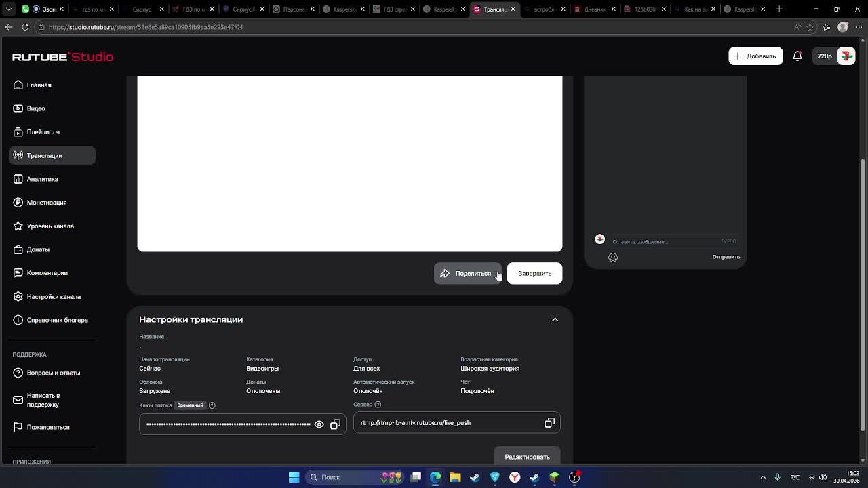Close the Трансляции browser tab
This screenshot has width=868, height=488.
tap(513, 9)
